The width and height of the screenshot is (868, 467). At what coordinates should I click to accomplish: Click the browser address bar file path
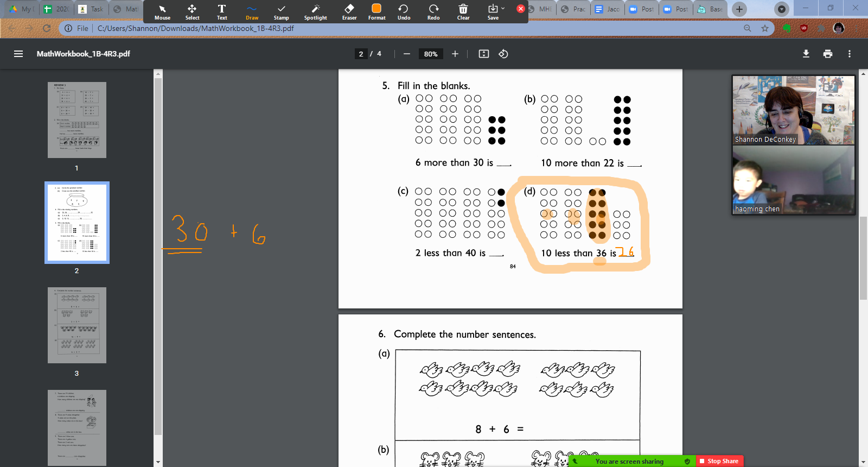click(x=196, y=28)
